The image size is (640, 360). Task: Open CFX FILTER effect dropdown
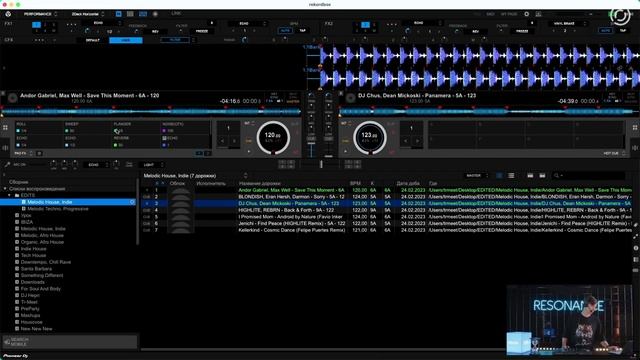click(x=178, y=40)
